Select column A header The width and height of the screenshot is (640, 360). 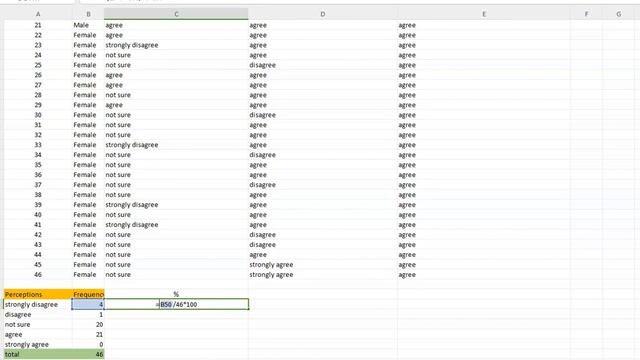(x=38, y=14)
